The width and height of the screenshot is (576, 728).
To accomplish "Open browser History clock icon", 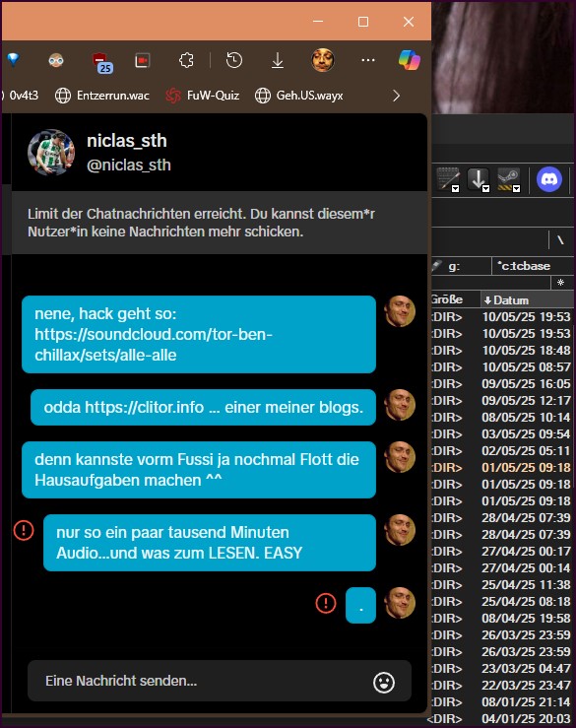I will pyautogui.click(x=234, y=60).
